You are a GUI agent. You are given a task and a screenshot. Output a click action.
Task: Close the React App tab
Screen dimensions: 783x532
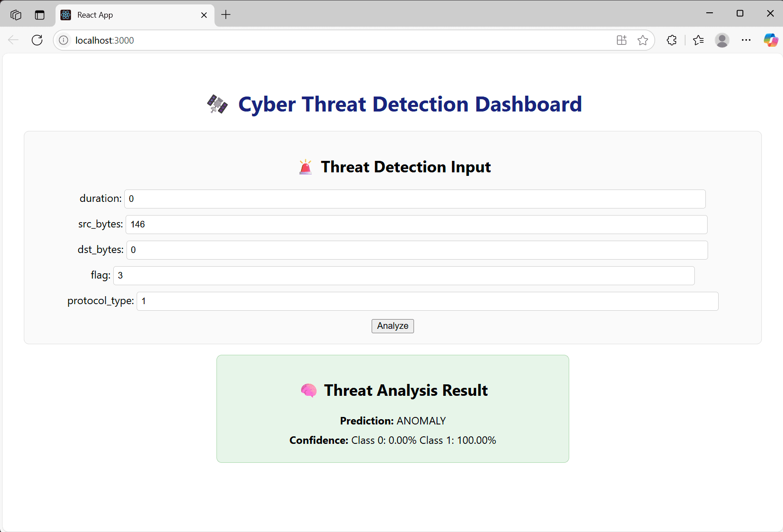[204, 15]
